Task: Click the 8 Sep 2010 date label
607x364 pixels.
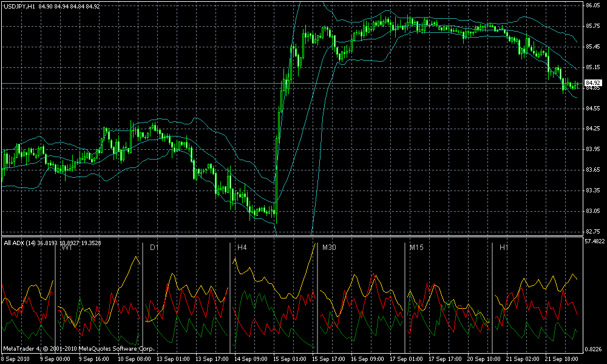Action: click(x=16, y=359)
